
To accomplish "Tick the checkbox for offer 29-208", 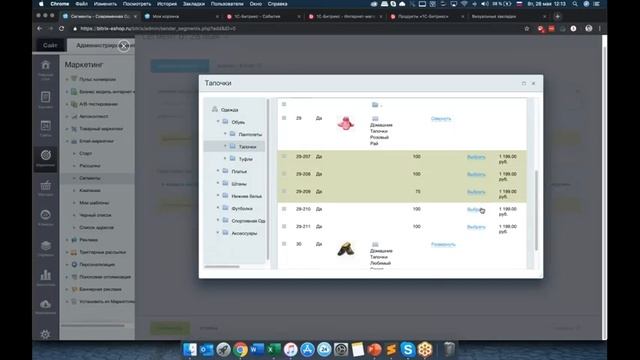I will pyautogui.click(x=284, y=174).
